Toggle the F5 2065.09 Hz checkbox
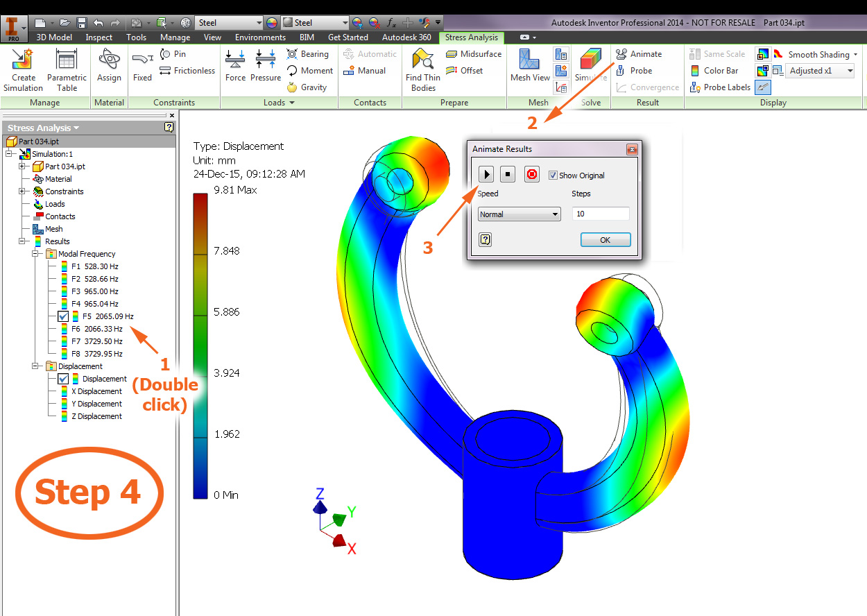This screenshot has width=867, height=616. pyautogui.click(x=64, y=316)
